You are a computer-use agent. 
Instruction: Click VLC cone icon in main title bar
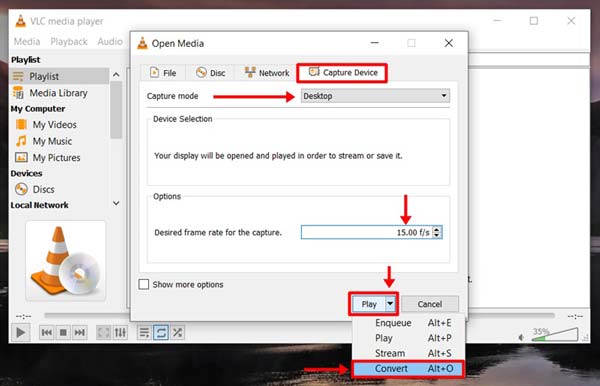point(20,21)
